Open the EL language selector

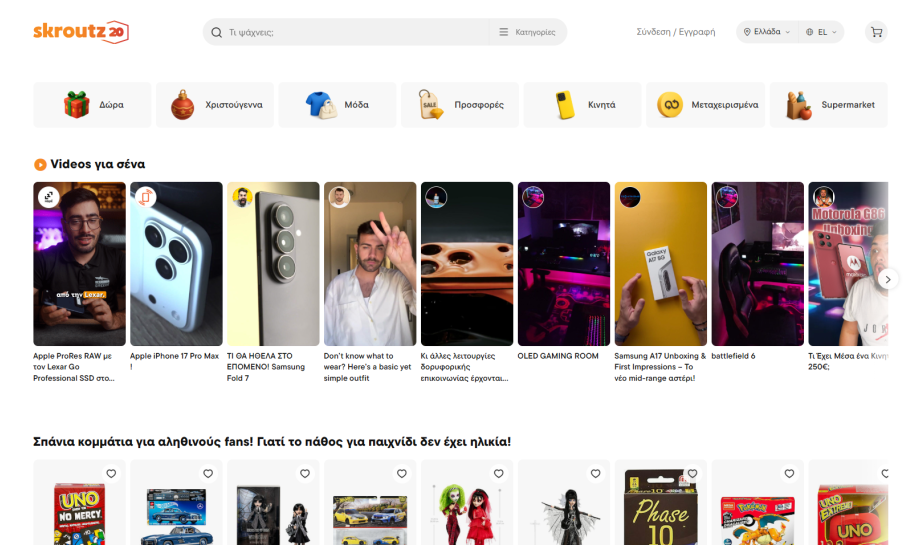click(823, 32)
